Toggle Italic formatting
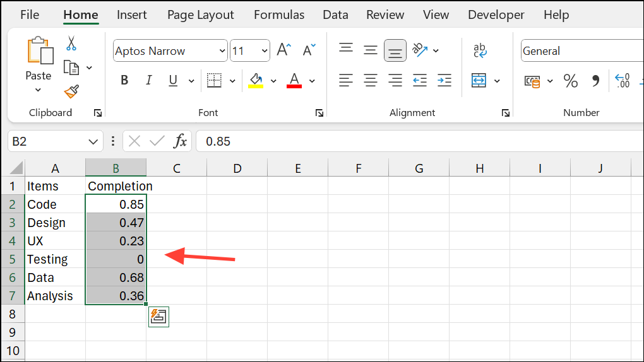The width and height of the screenshot is (644, 362). 149,81
